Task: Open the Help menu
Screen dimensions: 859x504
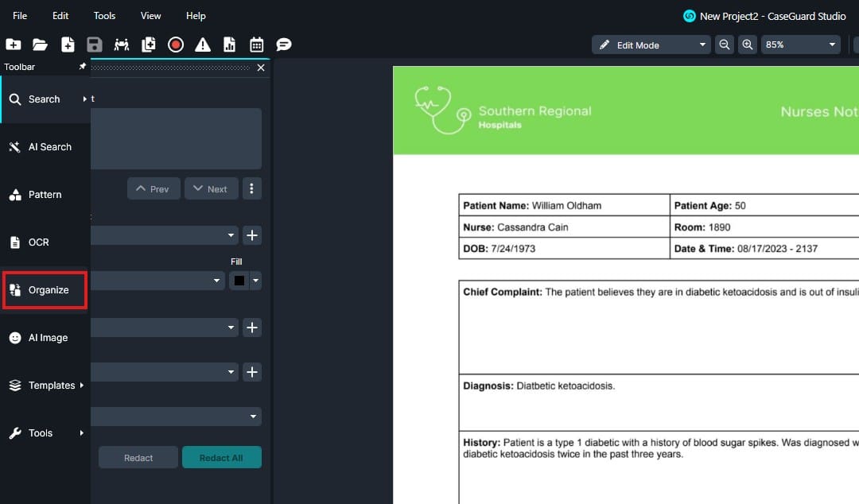Action: pos(196,16)
